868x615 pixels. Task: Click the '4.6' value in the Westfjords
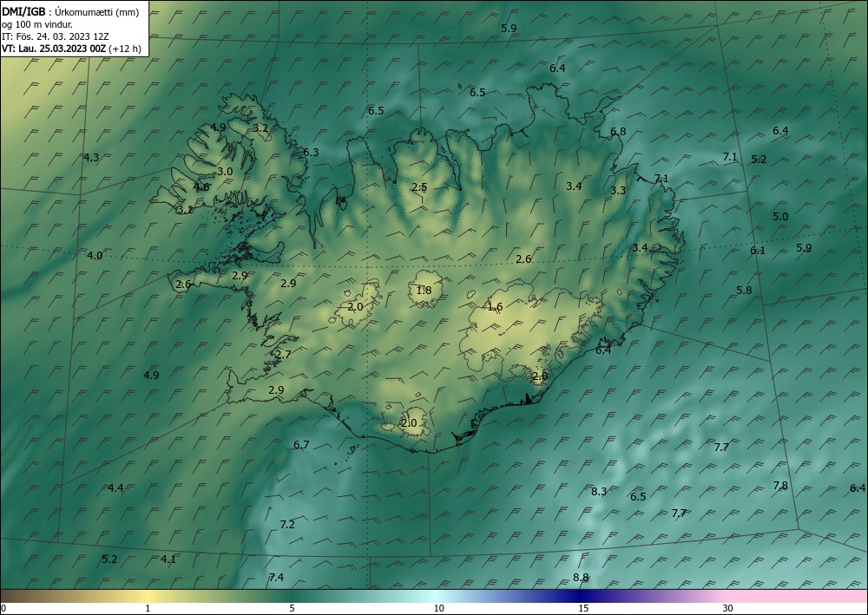[202, 187]
